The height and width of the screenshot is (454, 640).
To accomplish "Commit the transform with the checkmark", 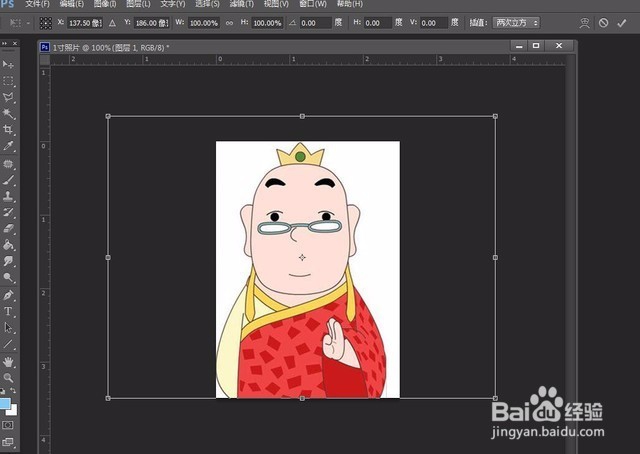I will point(622,23).
